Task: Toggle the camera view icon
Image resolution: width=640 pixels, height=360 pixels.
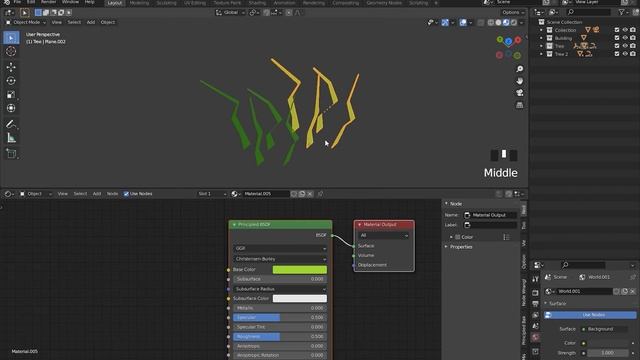Action: tap(520, 93)
